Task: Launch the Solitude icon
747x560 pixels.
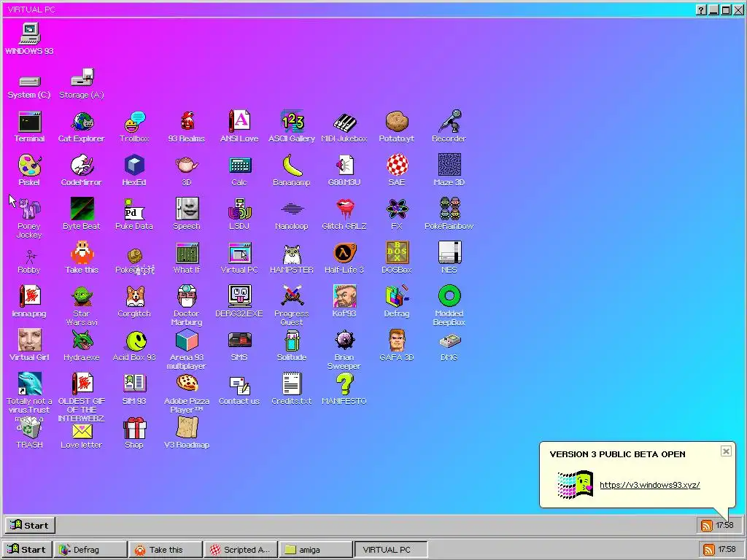Action: (x=292, y=345)
